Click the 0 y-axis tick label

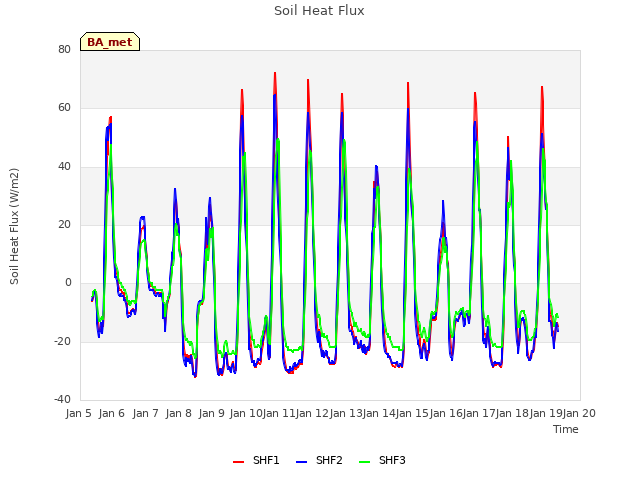[x=68, y=282]
